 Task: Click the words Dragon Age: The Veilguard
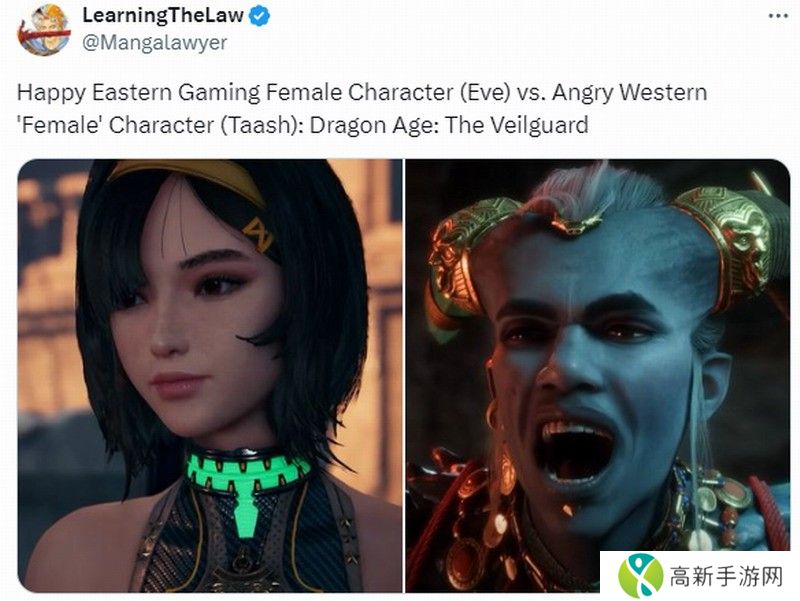click(449, 125)
